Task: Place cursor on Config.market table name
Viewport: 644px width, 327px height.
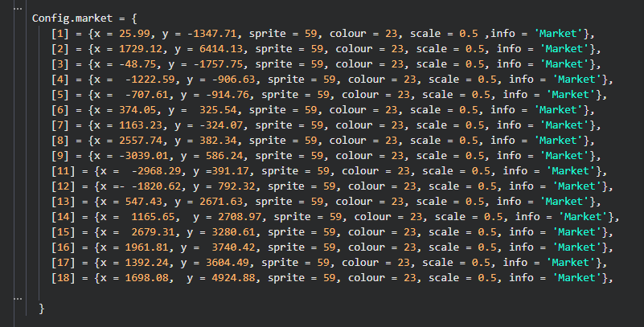Action: pyautogui.click(x=72, y=18)
